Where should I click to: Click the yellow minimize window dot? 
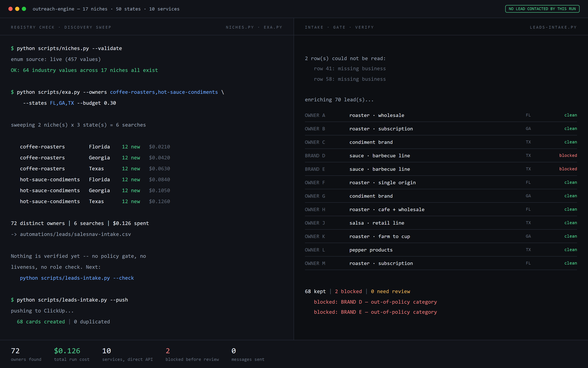point(17,9)
